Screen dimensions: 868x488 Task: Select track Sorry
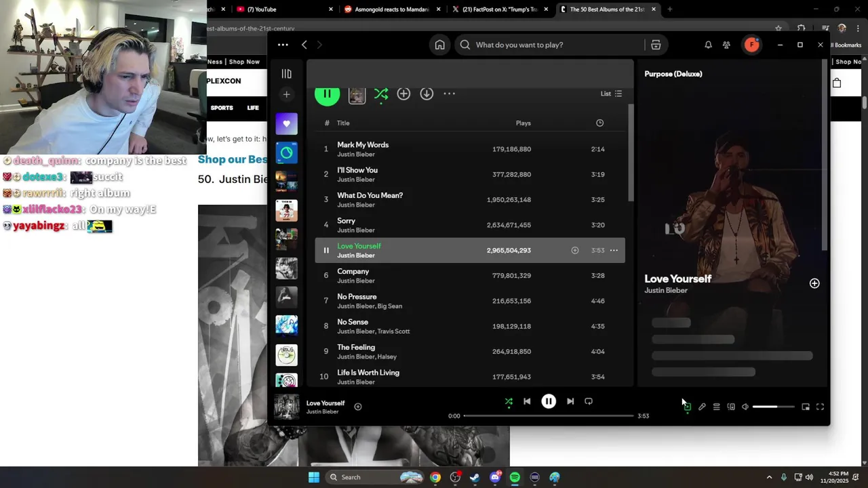point(470,224)
